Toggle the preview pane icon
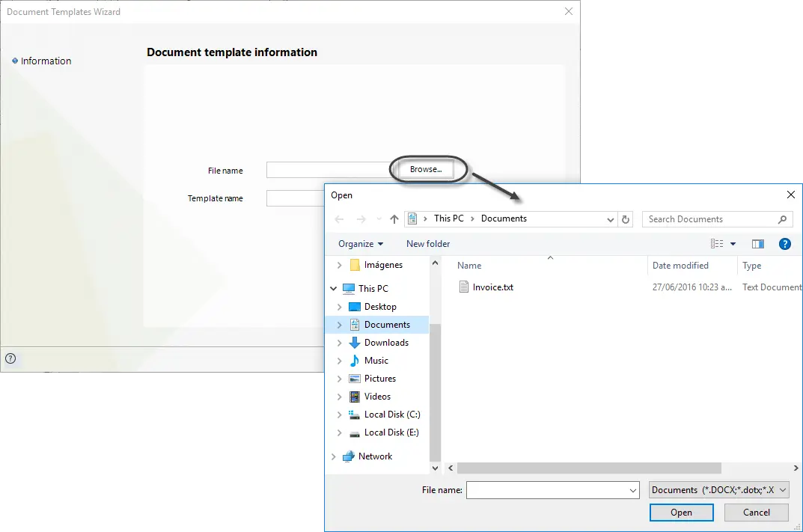The width and height of the screenshot is (803, 532). [758, 244]
